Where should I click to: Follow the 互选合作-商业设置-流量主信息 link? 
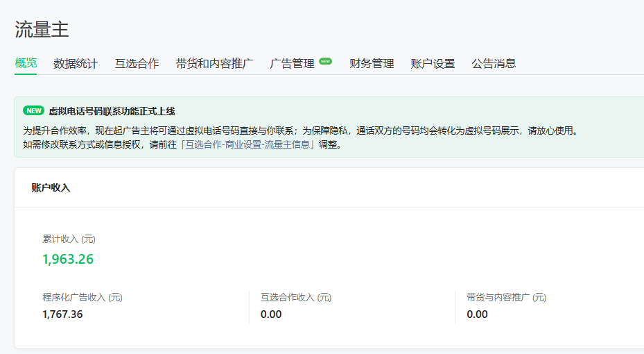(247, 145)
